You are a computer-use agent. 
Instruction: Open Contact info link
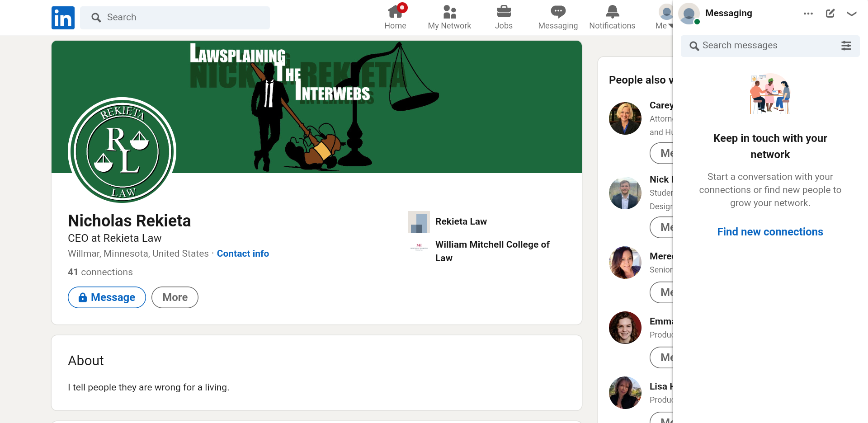pyautogui.click(x=243, y=254)
